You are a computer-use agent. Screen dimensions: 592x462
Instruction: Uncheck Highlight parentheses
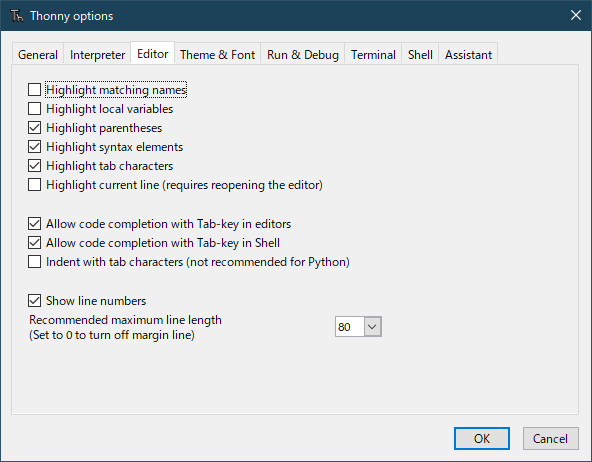tap(34, 128)
